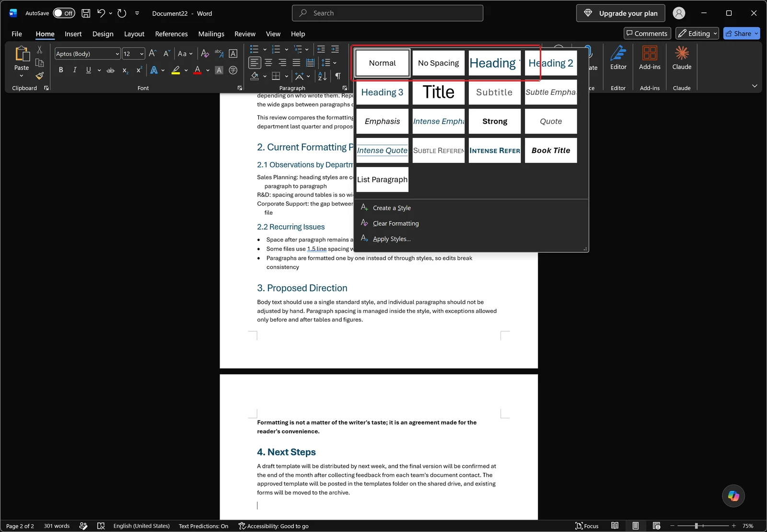Open the References ribbon tab
The image size is (767, 532).
point(171,34)
